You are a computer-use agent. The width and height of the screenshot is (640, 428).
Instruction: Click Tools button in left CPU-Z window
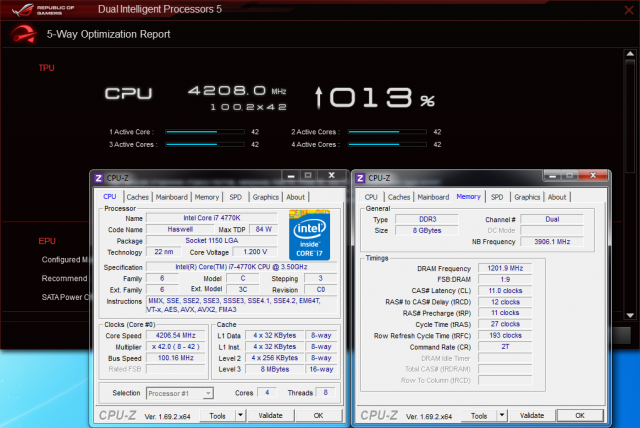tap(217, 416)
